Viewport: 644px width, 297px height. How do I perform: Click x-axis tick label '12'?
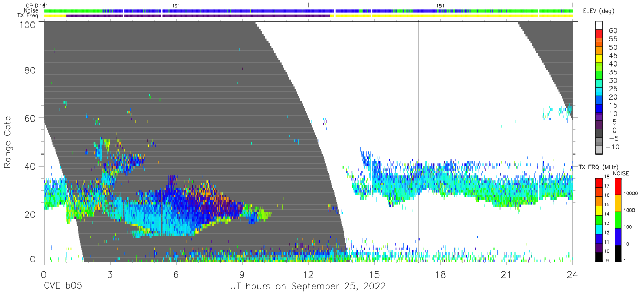coord(308,274)
